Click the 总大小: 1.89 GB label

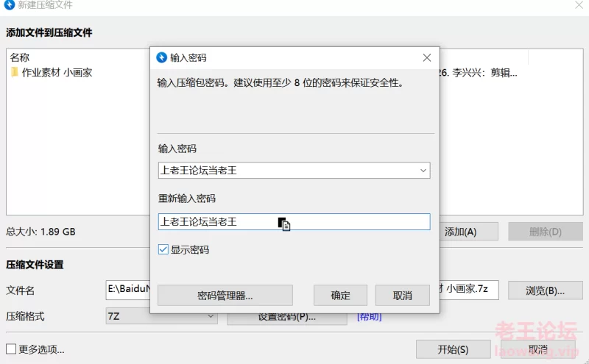click(x=40, y=232)
